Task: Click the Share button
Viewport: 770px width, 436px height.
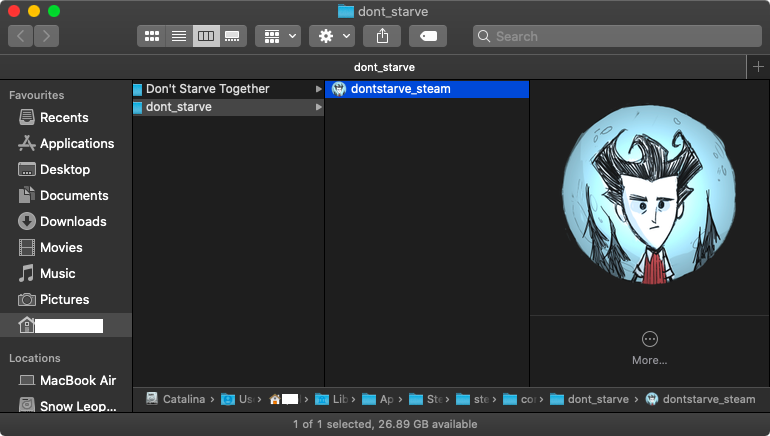Action: click(382, 36)
